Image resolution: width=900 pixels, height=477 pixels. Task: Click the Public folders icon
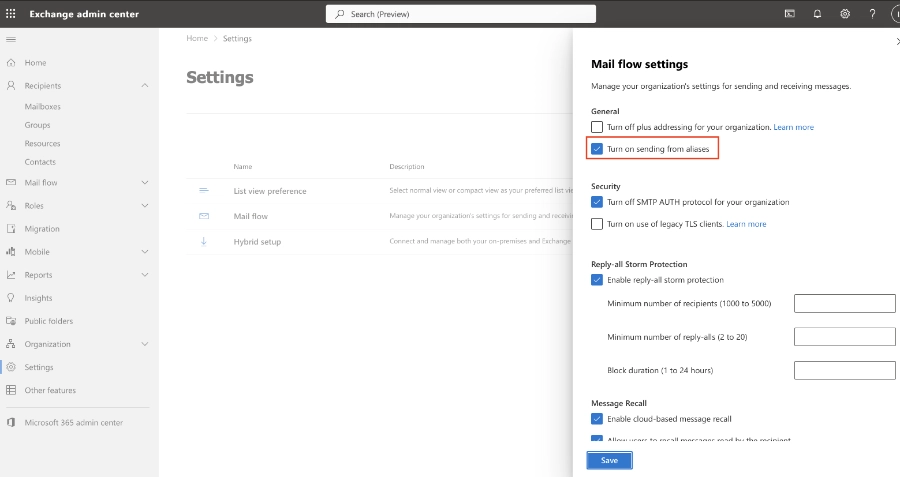tap(11, 321)
